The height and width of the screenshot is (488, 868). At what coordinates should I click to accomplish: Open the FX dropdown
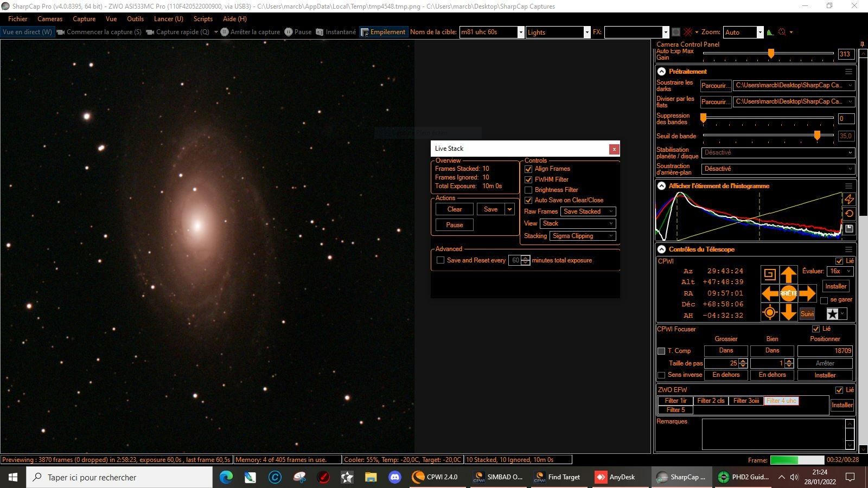coord(637,32)
